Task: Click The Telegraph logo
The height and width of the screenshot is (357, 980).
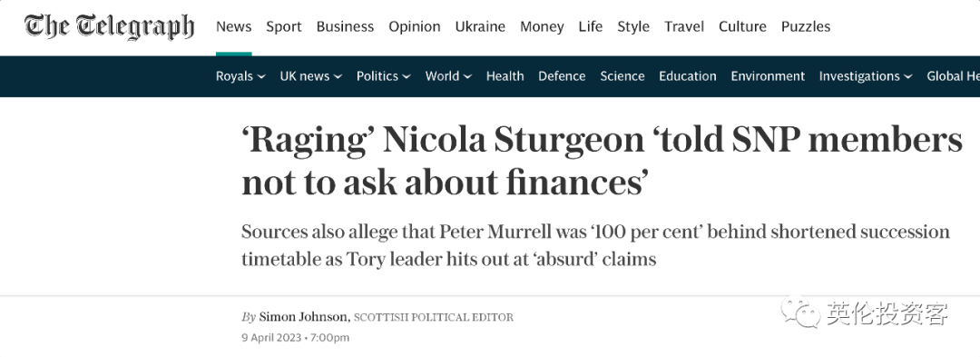Action: click(110, 27)
